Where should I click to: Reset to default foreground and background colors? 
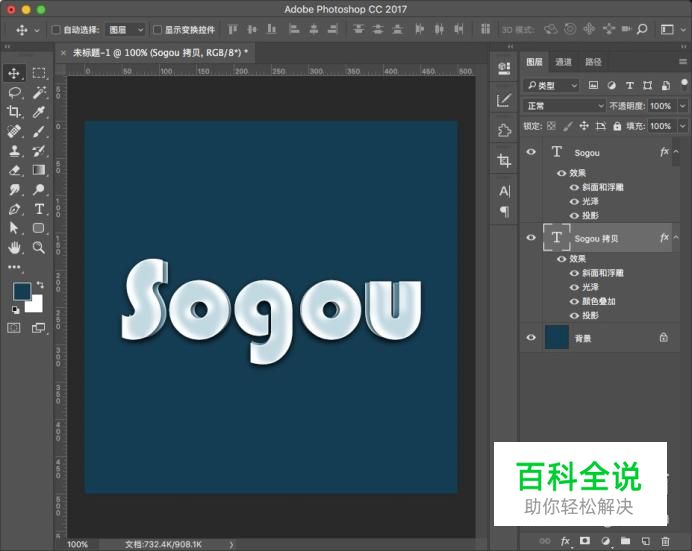click(x=15, y=310)
